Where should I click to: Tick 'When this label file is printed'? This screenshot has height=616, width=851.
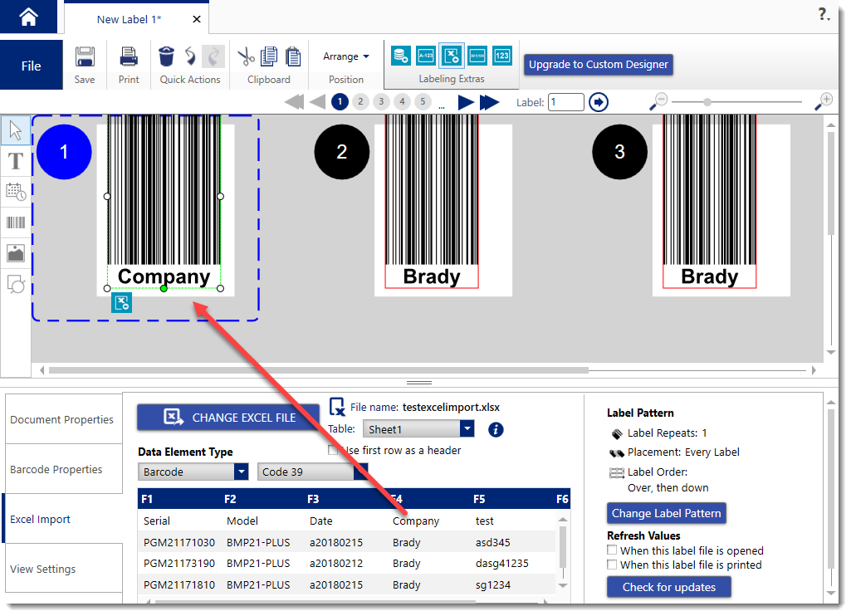coord(612,565)
